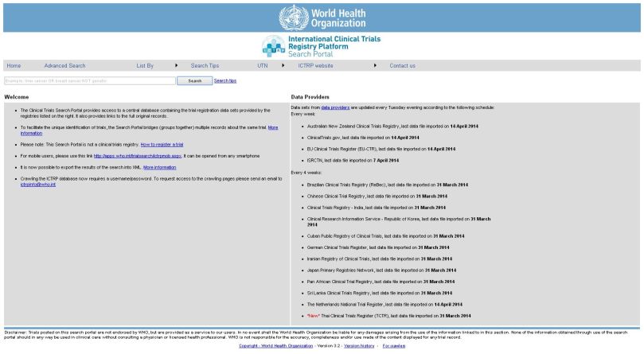Click the German Clinical Trials Register entry
This screenshot has width=644, height=354.
[378, 248]
